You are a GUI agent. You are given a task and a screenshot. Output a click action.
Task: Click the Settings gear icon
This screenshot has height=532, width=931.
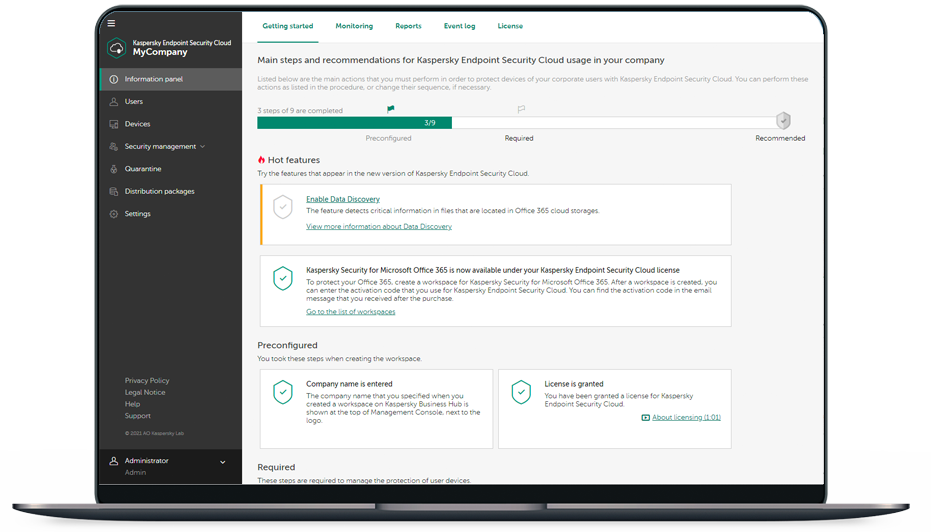click(x=113, y=214)
